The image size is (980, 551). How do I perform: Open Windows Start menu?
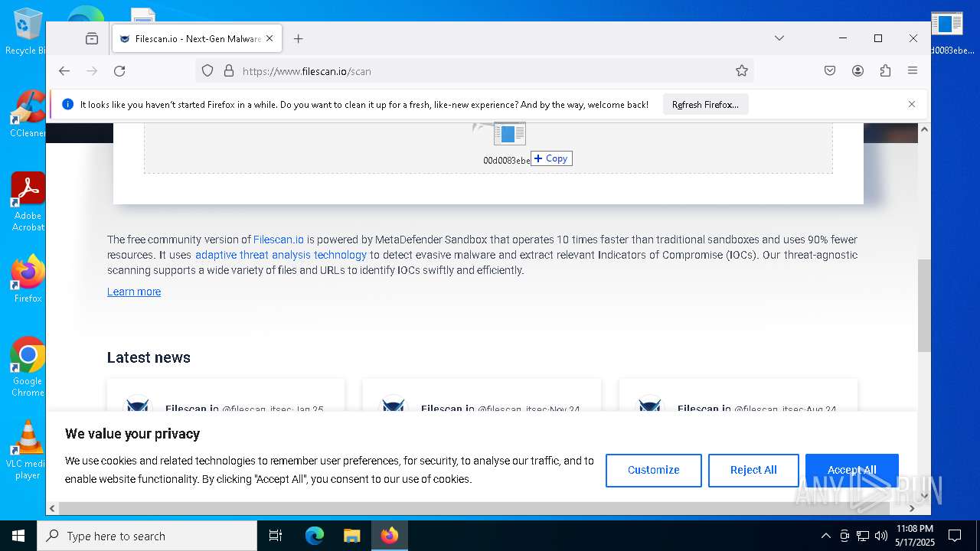click(18, 536)
